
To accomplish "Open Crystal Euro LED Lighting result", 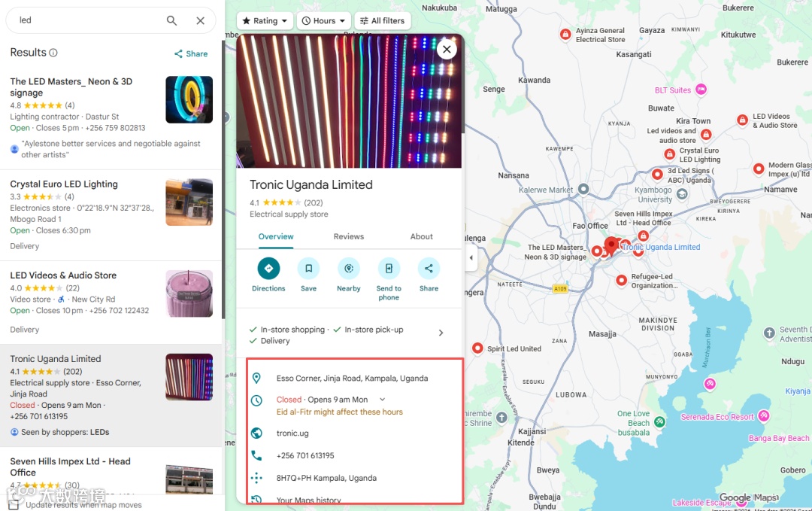I will coord(64,184).
